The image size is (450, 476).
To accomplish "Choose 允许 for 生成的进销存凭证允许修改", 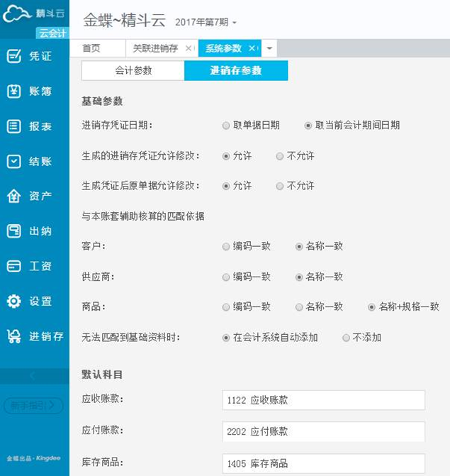I will pyautogui.click(x=226, y=156).
